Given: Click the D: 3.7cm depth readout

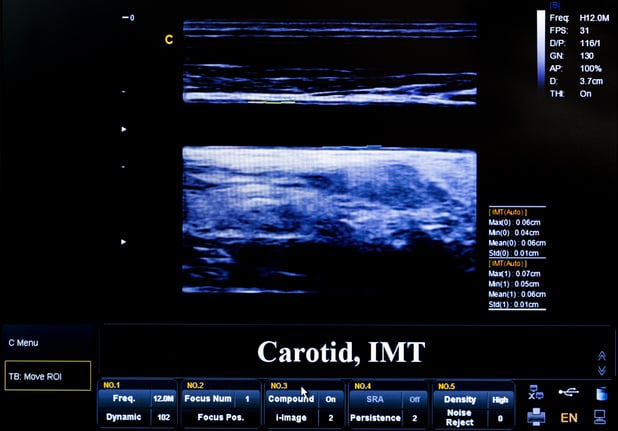Looking at the screenshot, I should (576, 81).
